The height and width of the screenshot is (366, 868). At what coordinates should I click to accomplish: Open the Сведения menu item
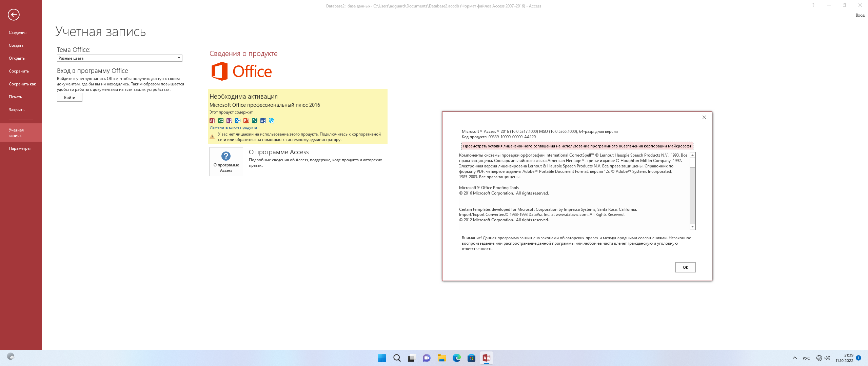coord(18,33)
